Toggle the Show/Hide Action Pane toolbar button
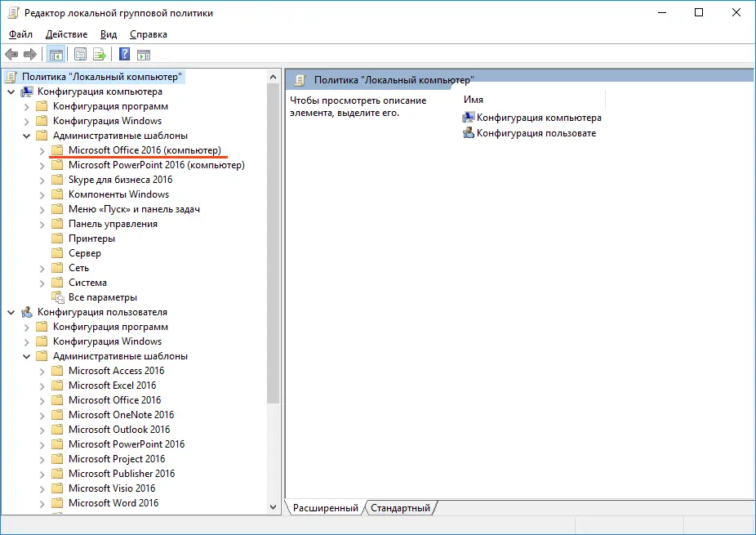 144,55
